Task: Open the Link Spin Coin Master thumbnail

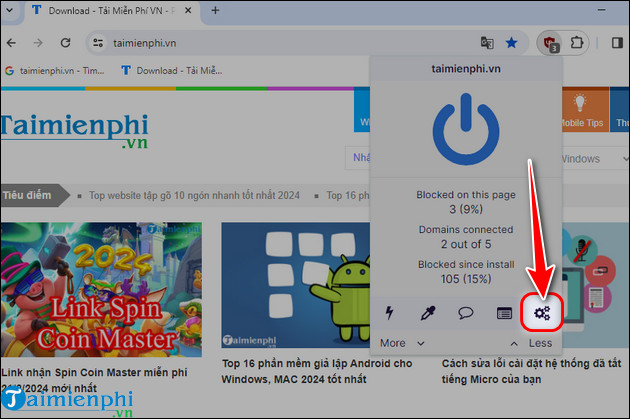Action: (x=101, y=290)
